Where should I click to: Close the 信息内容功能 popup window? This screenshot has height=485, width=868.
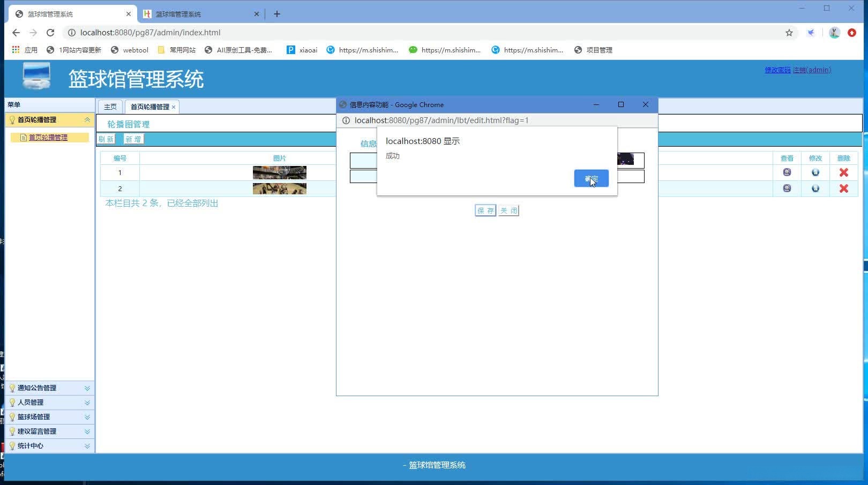point(645,104)
